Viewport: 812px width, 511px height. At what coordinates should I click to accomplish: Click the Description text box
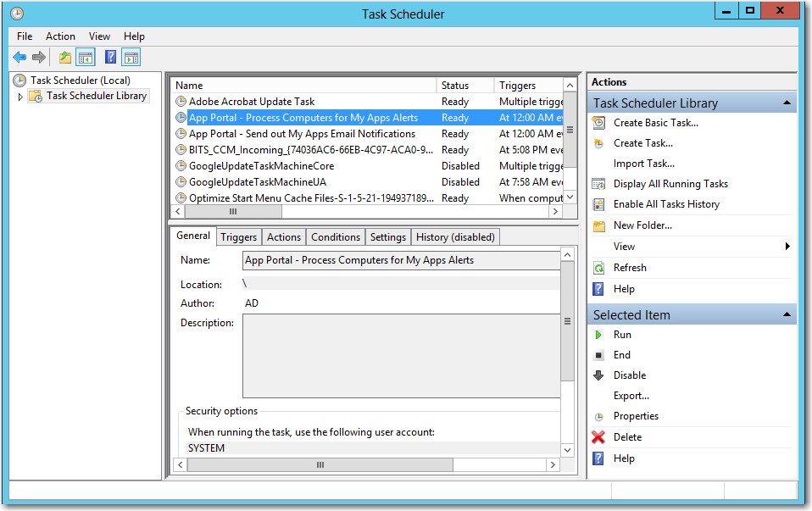[402, 356]
